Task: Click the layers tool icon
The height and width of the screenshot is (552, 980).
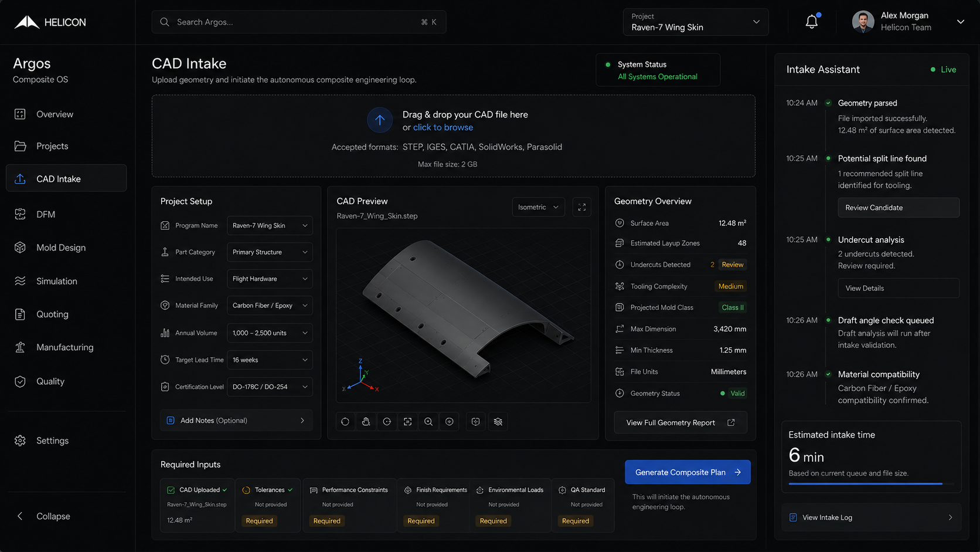Action: (498, 422)
